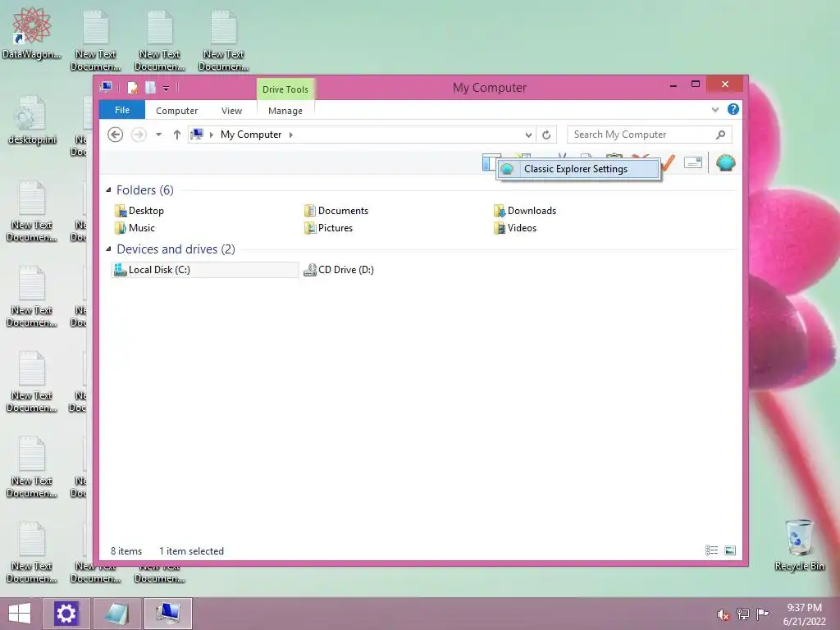Expand the address bar history dropdown
This screenshot has width=840, height=630.
click(528, 135)
